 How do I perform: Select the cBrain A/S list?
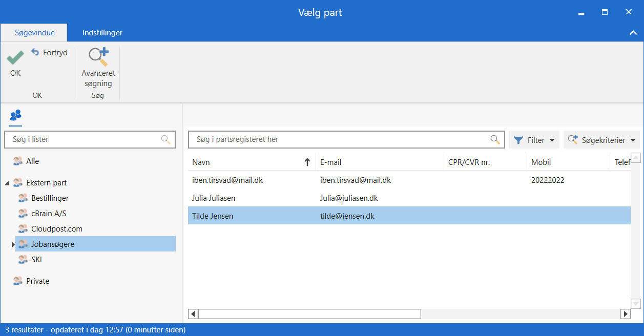pos(49,214)
